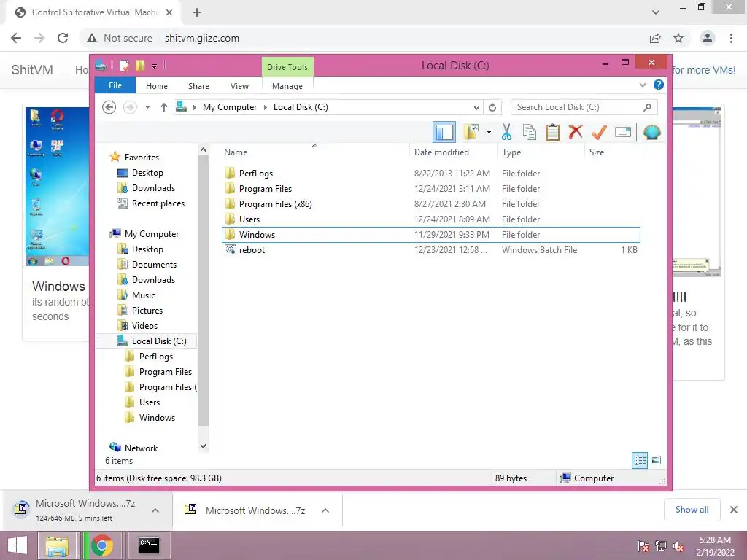Open recent locations dropdown arrow
This screenshot has height=560, width=747.
pos(147,107)
